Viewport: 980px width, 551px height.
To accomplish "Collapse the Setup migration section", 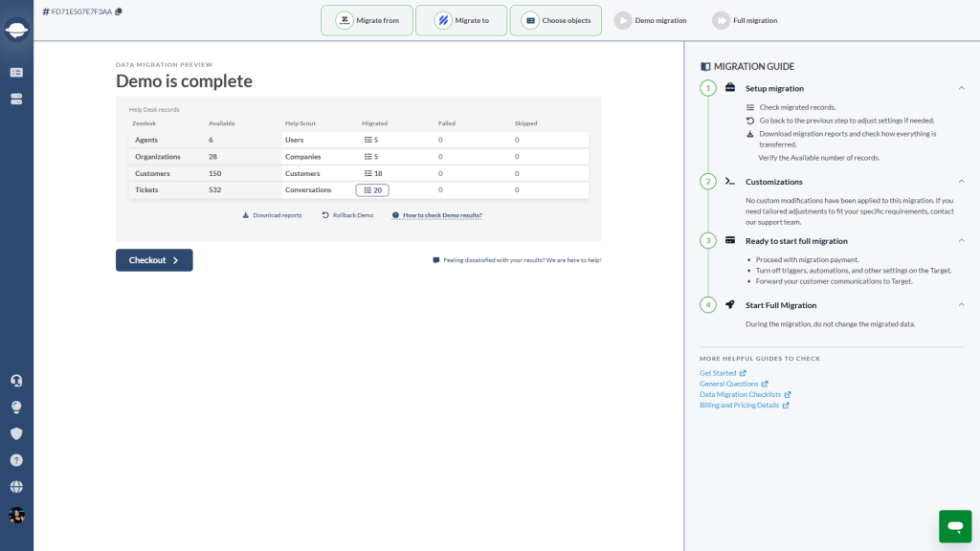I will pyautogui.click(x=961, y=88).
